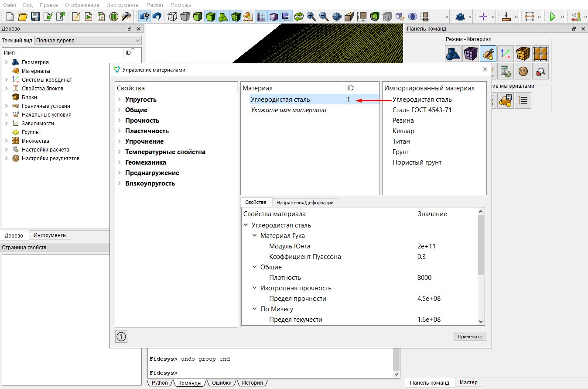
Task: Select Материалы item in the tree
Action: tap(36, 71)
